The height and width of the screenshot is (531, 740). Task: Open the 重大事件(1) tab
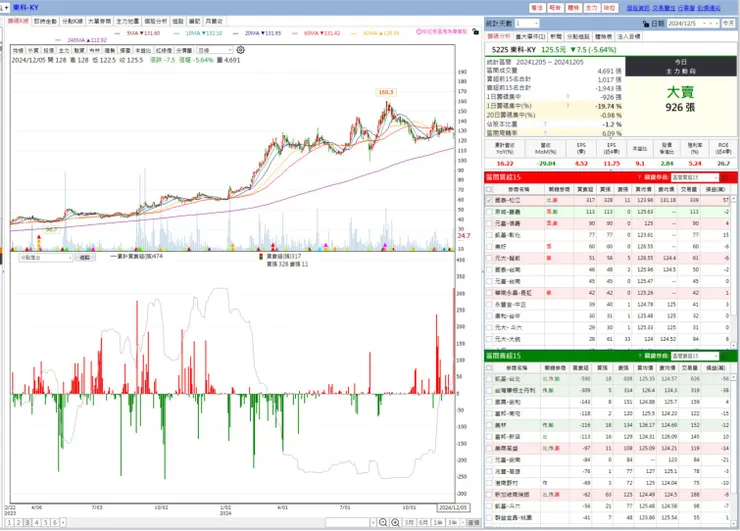pyautogui.click(x=530, y=36)
